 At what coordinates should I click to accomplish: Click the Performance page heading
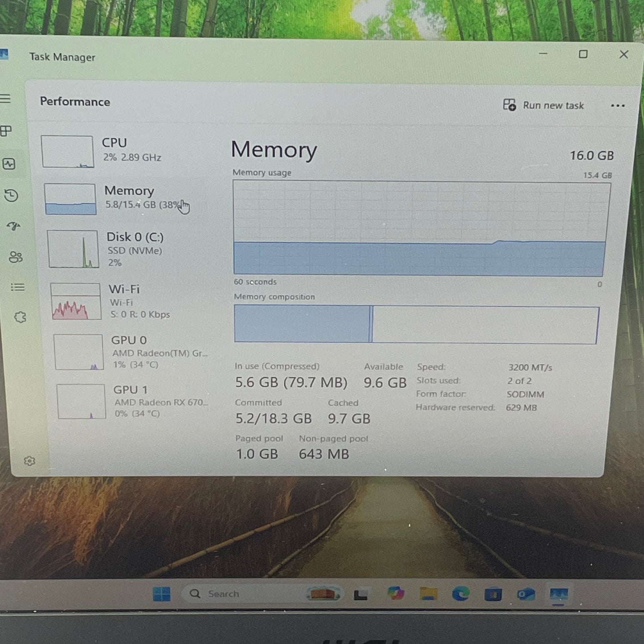[75, 102]
